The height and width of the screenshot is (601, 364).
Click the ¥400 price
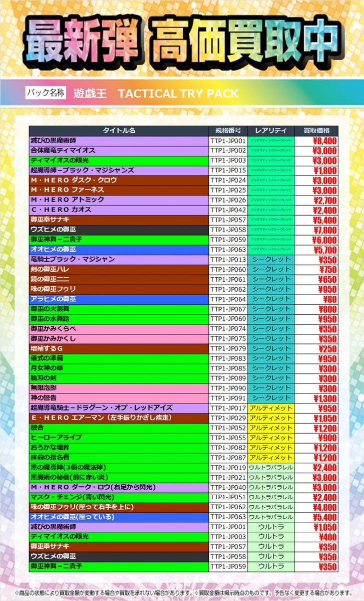(327, 537)
